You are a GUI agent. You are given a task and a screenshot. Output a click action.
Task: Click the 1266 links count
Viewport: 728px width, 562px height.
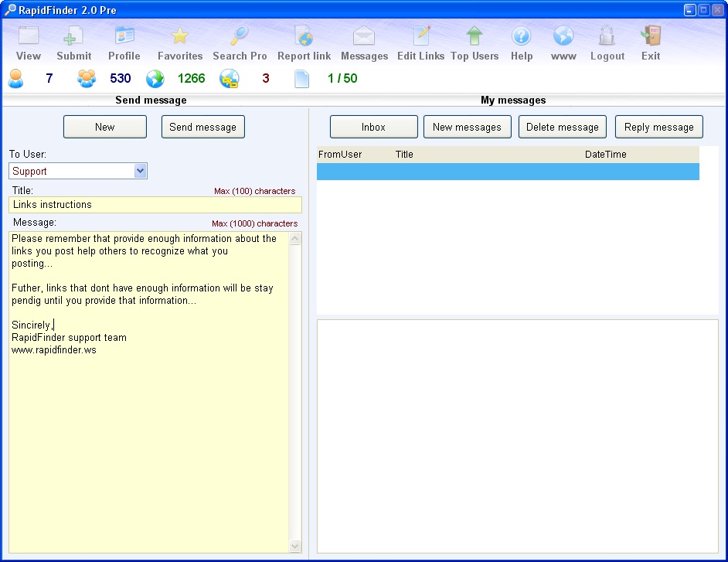192,78
